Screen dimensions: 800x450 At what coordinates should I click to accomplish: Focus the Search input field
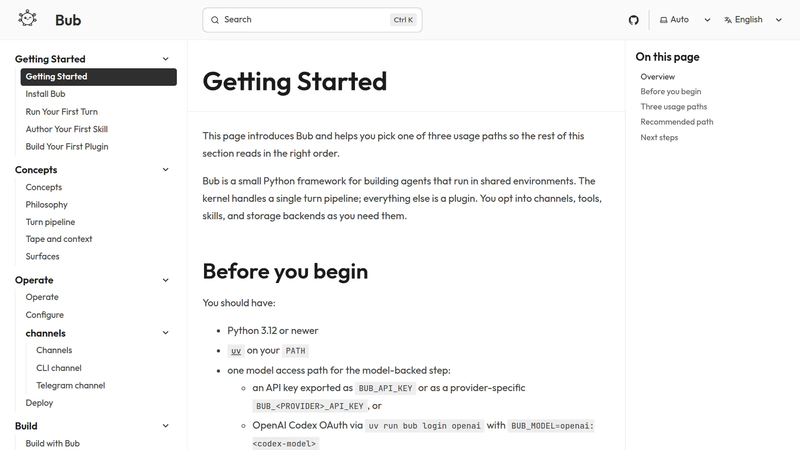[312, 20]
